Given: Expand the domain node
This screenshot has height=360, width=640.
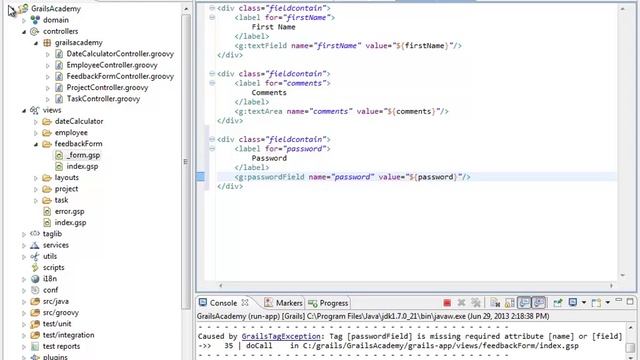Looking at the screenshot, I should click(24, 20).
